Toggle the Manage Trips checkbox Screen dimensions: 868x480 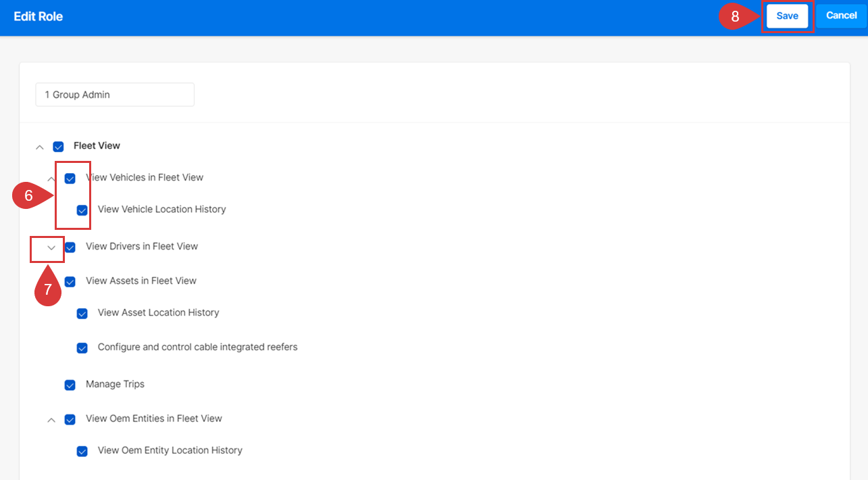click(70, 385)
